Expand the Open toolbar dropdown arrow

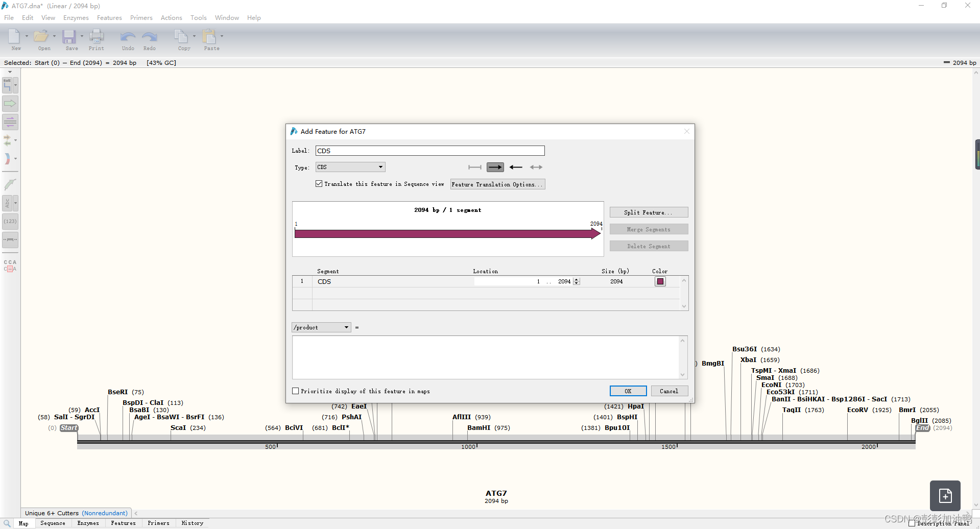[54, 36]
